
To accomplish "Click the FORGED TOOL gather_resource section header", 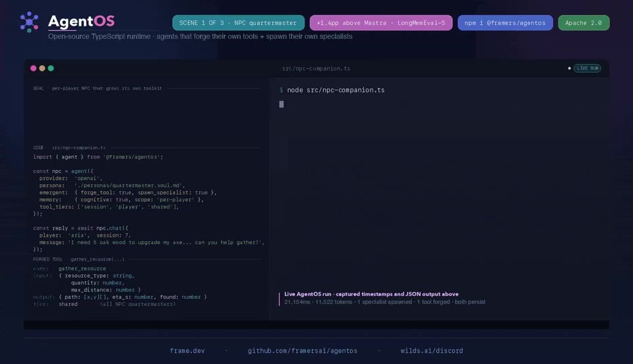I will pos(78,259).
